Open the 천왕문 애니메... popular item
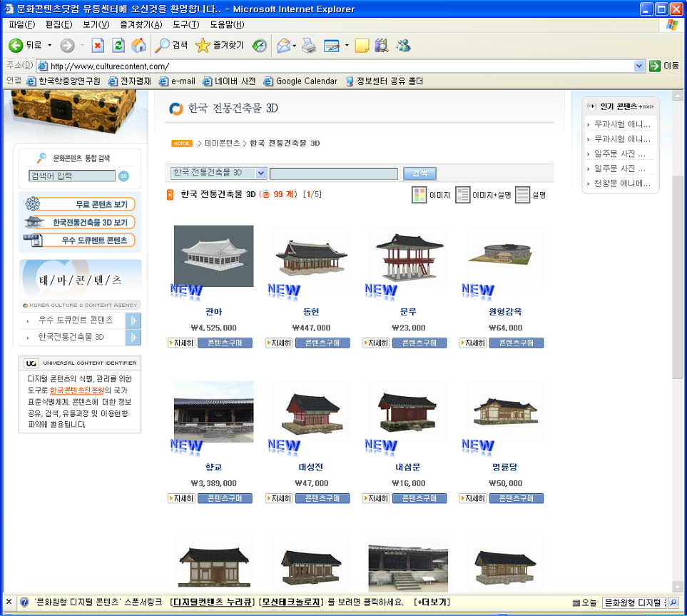The height and width of the screenshot is (616, 687). (x=621, y=183)
